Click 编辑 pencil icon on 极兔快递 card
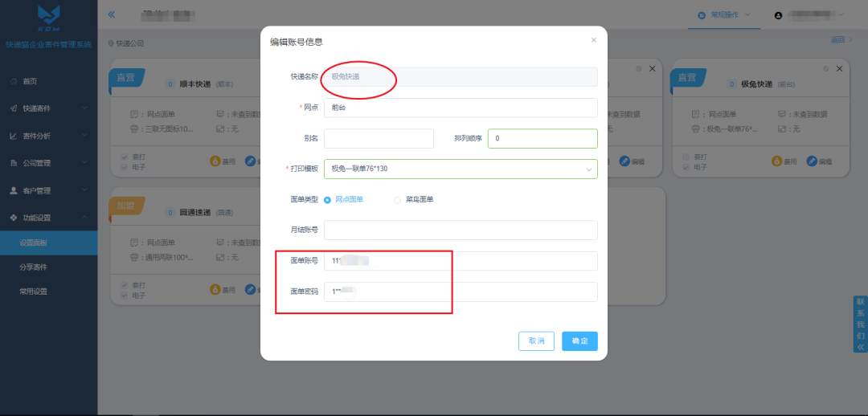Viewport: 868px width, 416px height. 812,161
